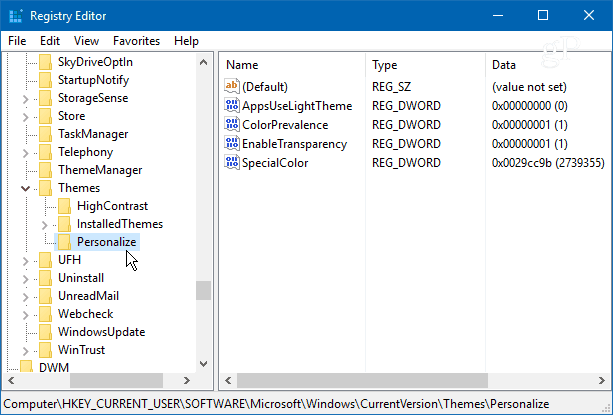The width and height of the screenshot is (613, 415).
Task: Click values pane horizontal scroll right arrow
Action: tap(602, 380)
